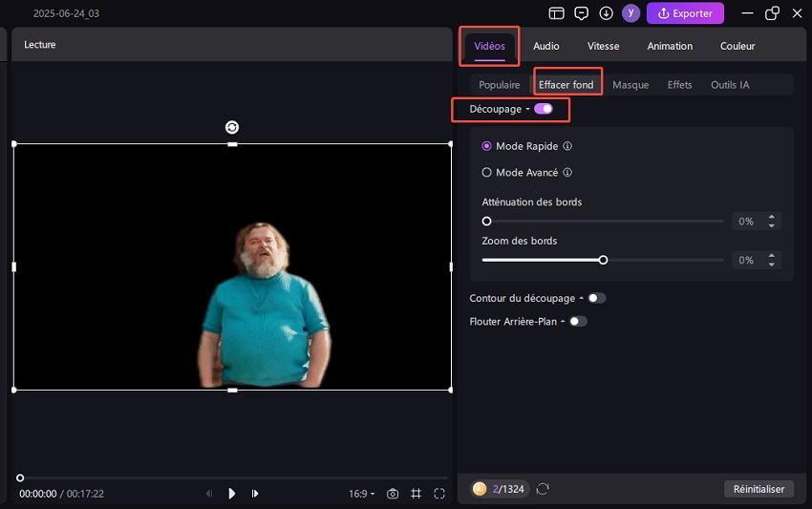Switch to the Audio tab
This screenshot has height=509, width=812.
tap(545, 46)
